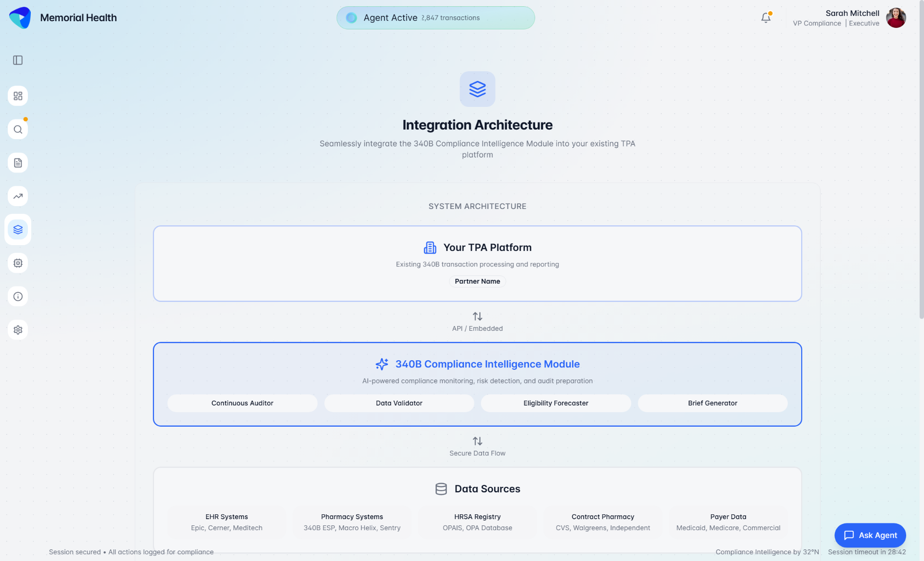Click the large layers icon above the heading
The height and width of the screenshot is (561, 924).
(477, 89)
